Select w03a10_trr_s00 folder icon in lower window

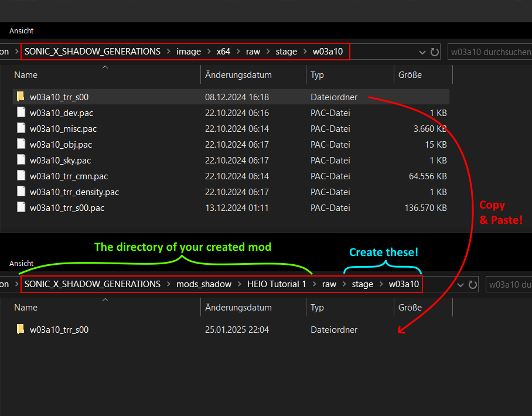[21, 329]
